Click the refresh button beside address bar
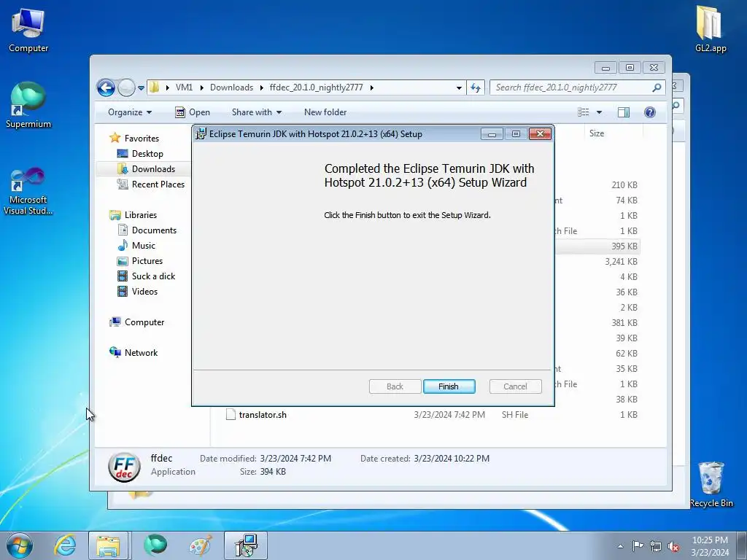This screenshot has height=560, width=747. click(x=476, y=87)
